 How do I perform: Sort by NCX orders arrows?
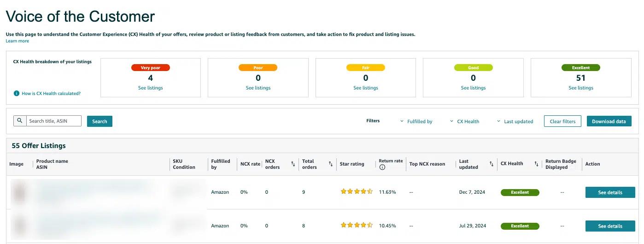click(x=293, y=164)
